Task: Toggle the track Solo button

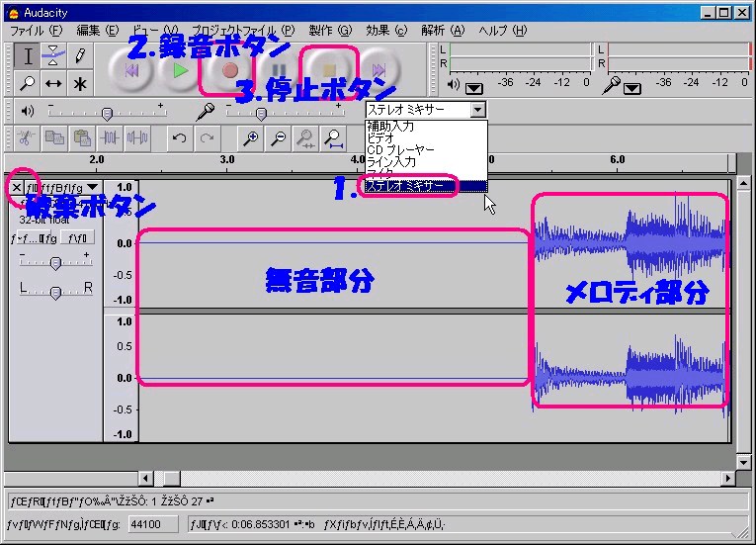Action: (x=77, y=238)
